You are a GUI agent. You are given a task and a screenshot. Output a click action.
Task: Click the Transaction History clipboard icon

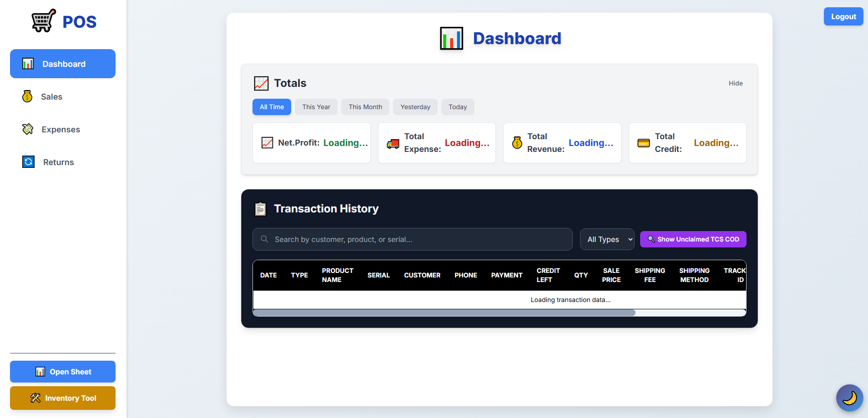coord(260,208)
